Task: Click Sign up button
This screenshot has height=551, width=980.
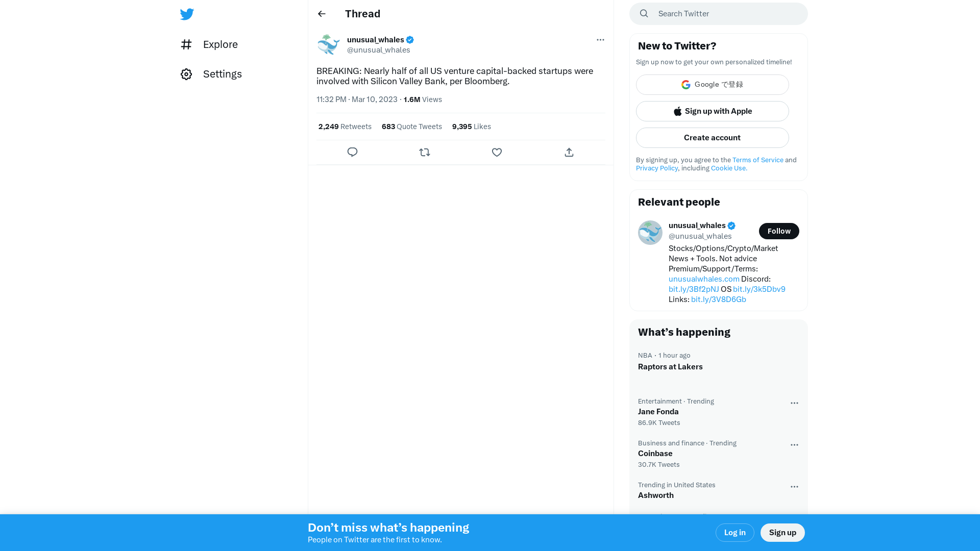Action: coord(783,532)
